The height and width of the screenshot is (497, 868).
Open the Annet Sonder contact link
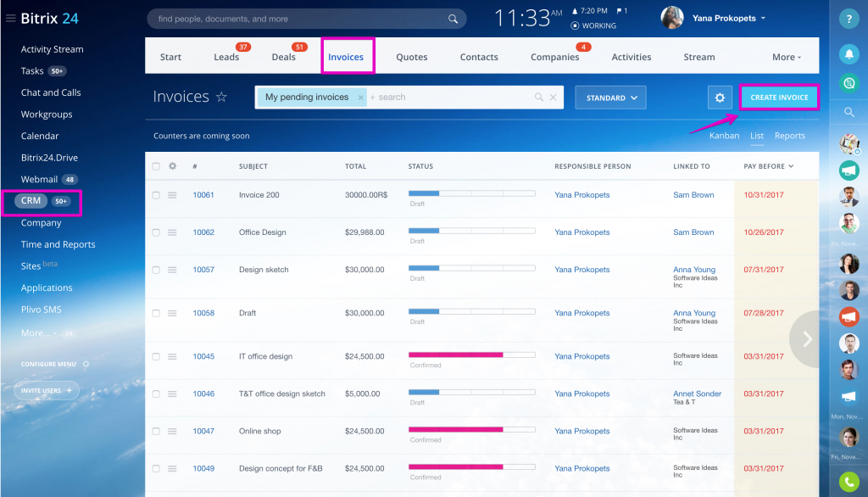click(x=697, y=394)
